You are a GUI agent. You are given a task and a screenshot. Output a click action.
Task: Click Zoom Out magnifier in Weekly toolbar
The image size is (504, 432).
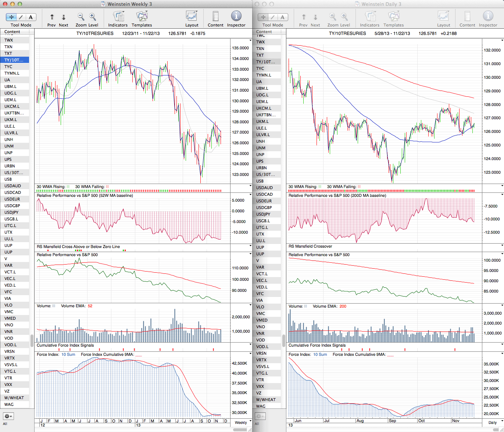coord(81,17)
